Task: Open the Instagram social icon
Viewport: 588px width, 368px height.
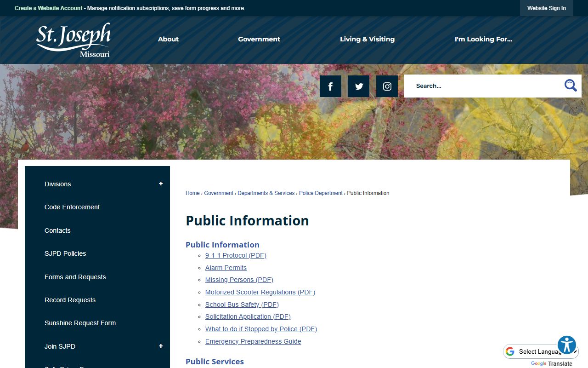Action: 387,86
